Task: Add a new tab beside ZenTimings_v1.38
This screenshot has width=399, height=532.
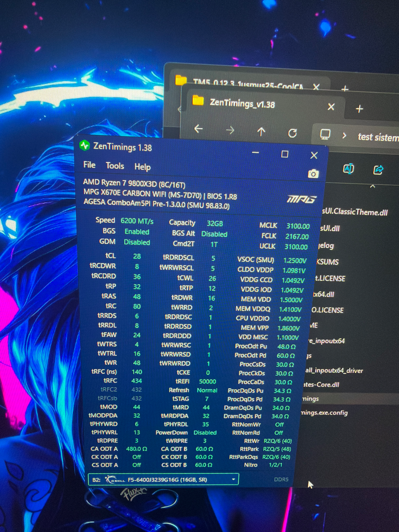Action: pos(359,109)
